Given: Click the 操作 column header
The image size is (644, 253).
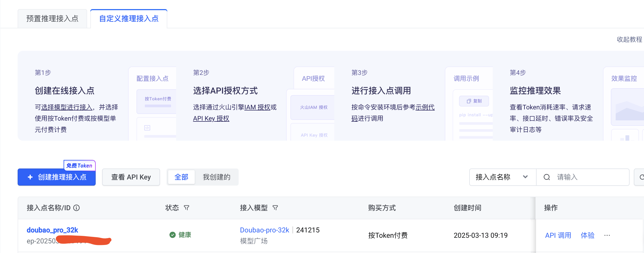Looking at the screenshot, I should coord(551,208).
